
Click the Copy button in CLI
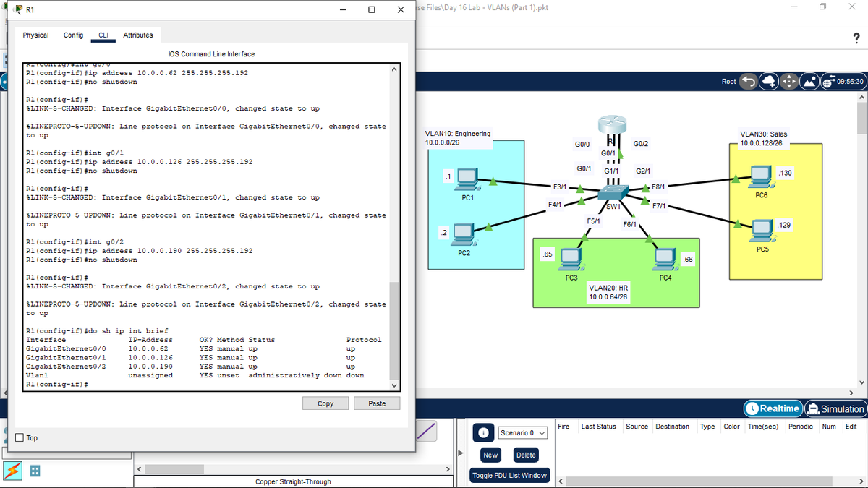[x=325, y=403]
